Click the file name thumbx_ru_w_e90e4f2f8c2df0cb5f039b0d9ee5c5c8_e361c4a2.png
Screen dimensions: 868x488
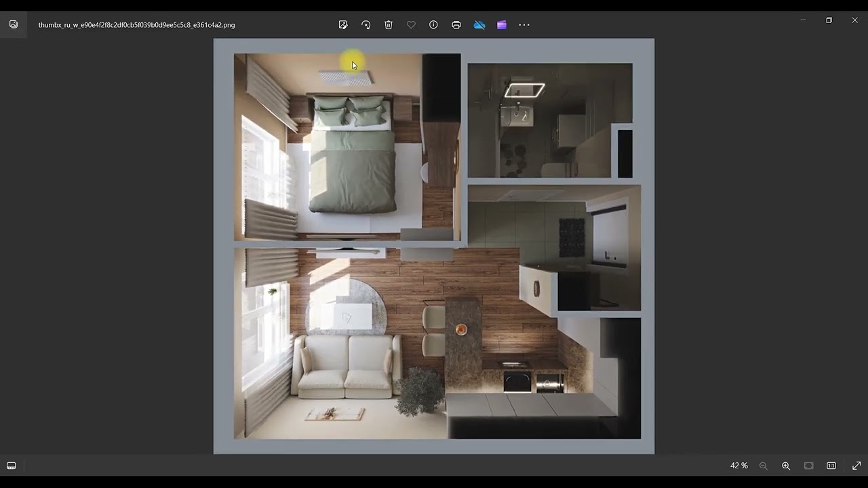[x=136, y=25]
